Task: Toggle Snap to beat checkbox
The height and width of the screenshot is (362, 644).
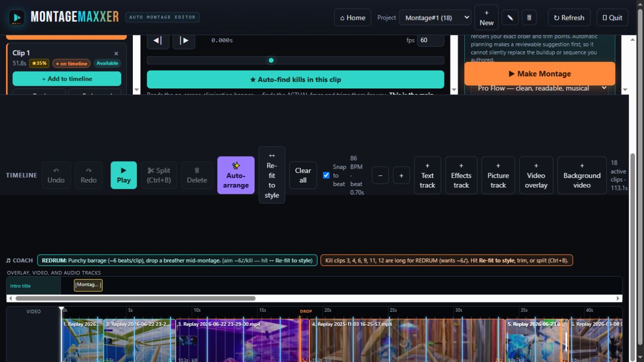Action: click(326, 175)
